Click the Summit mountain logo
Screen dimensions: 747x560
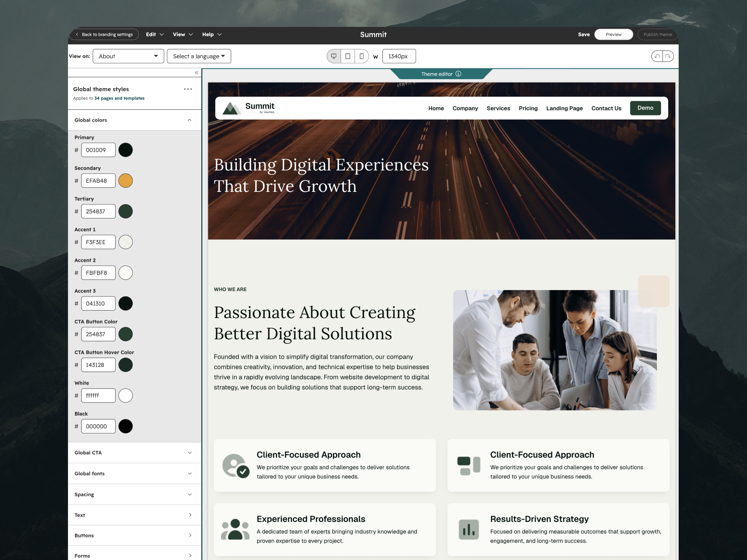[x=249, y=108]
